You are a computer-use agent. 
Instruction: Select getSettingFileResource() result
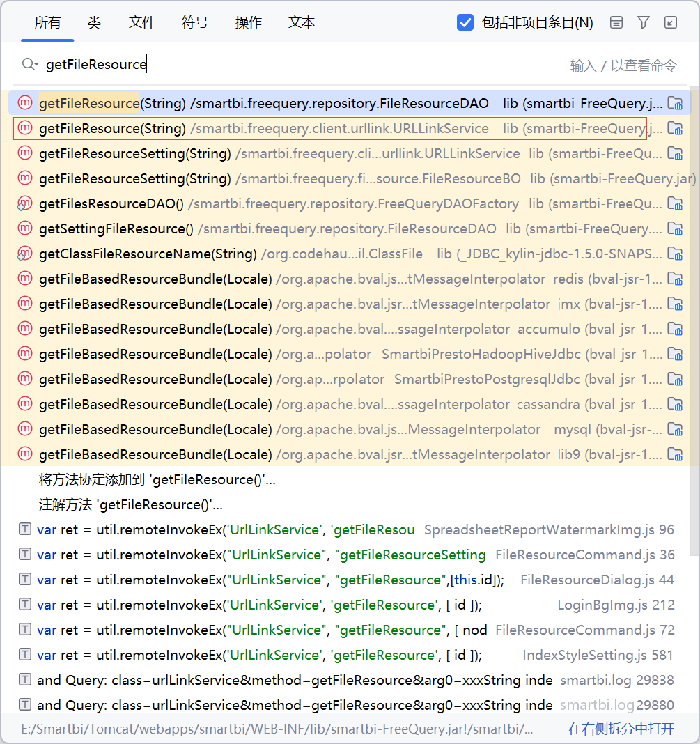click(348, 228)
